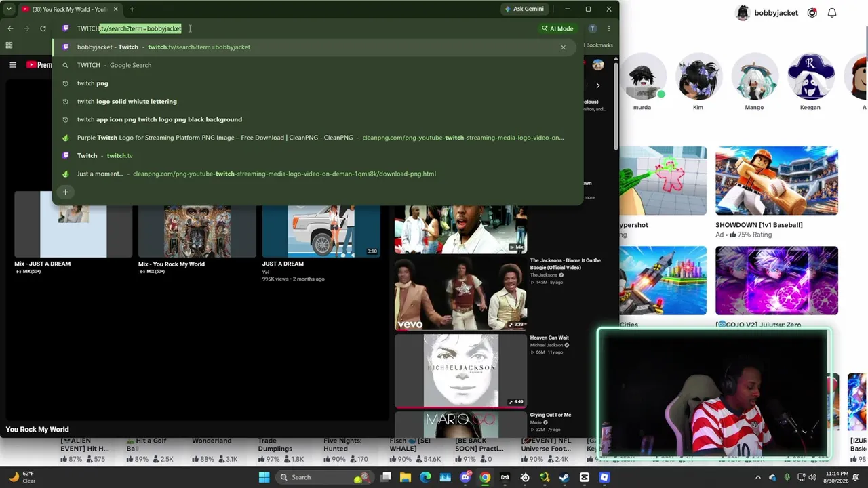Open the Chrome profile avatar
Image resolution: width=868 pixels, height=488 pixels.
[x=593, y=28]
